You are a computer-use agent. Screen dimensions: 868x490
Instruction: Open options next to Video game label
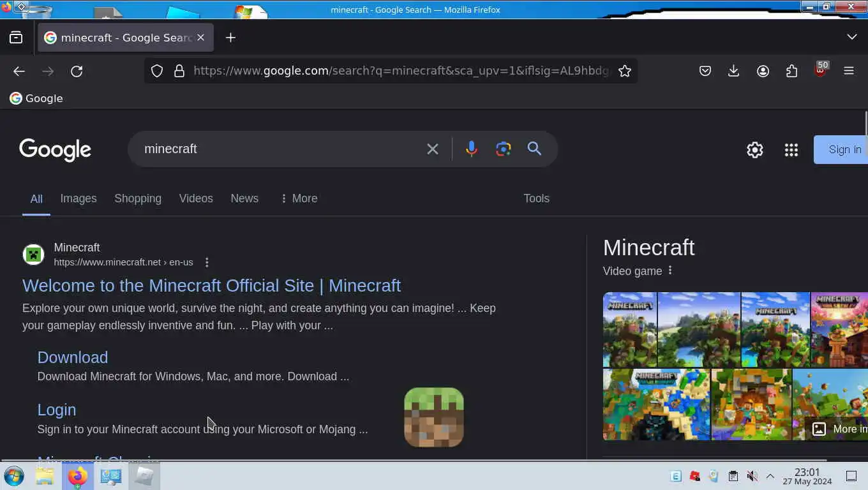click(x=670, y=271)
